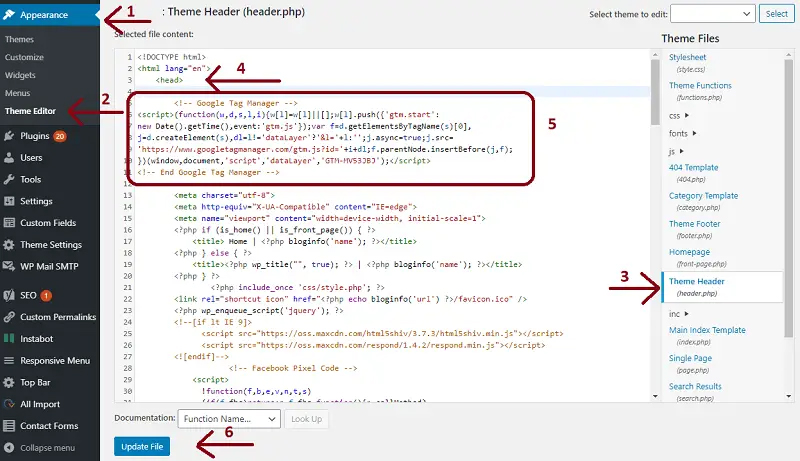
Task: Open the Select theme to edit dropdown
Action: [712, 14]
